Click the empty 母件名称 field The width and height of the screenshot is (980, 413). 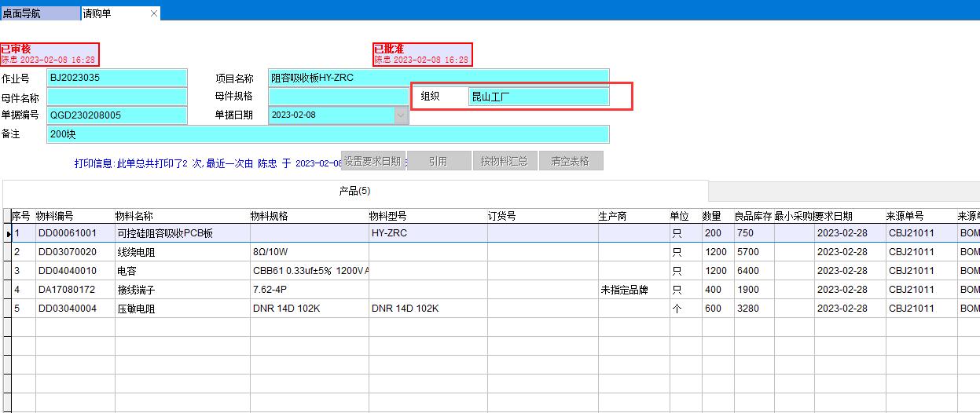coord(117,97)
